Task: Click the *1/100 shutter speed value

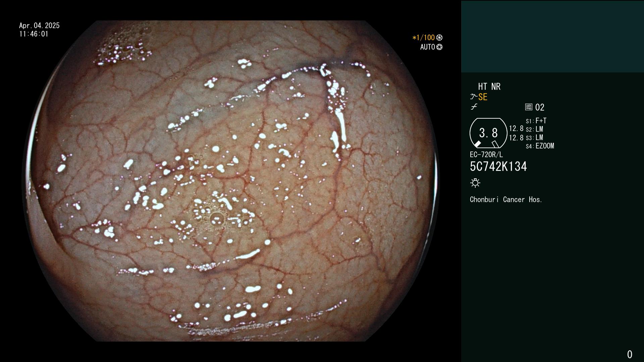Action: point(424,38)
